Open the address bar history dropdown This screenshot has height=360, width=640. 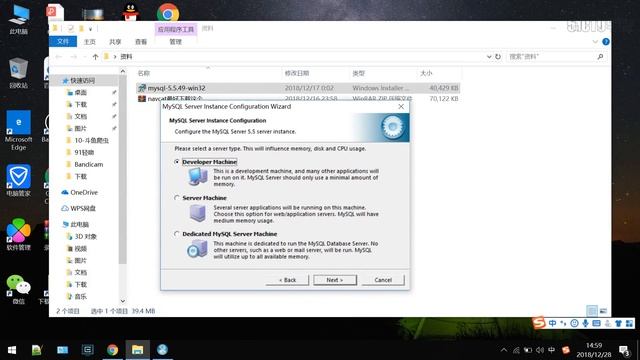click(x=489, y=57)
